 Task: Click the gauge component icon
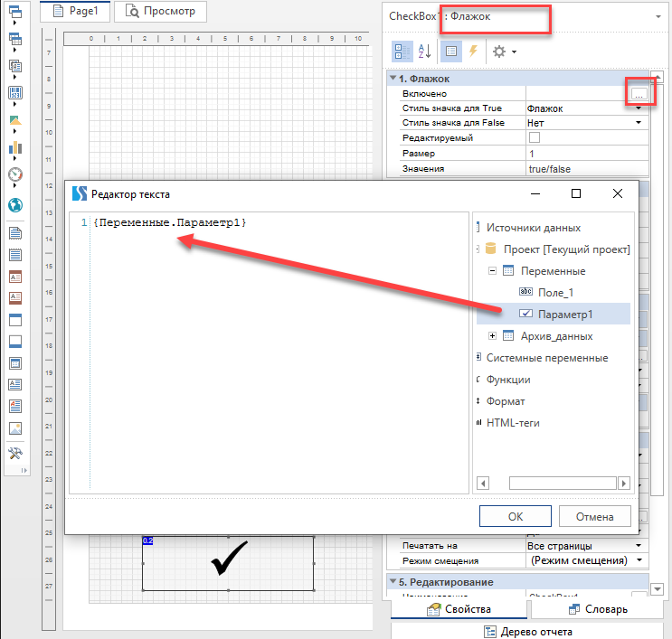(14, 174)
